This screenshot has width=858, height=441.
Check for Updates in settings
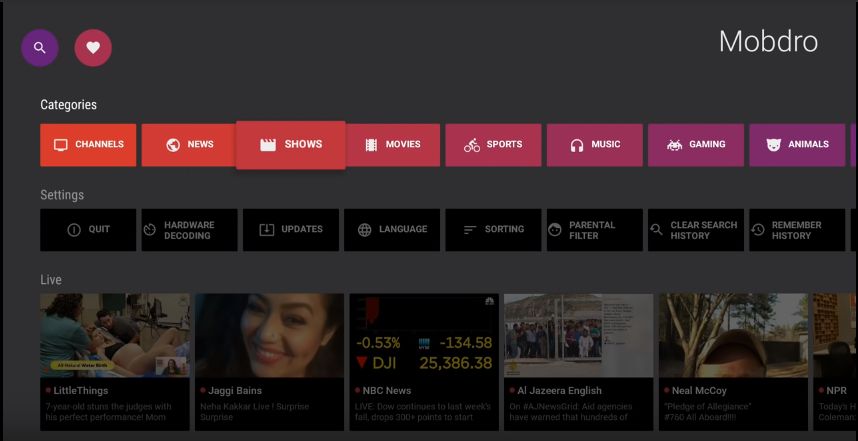pos(290,230)
